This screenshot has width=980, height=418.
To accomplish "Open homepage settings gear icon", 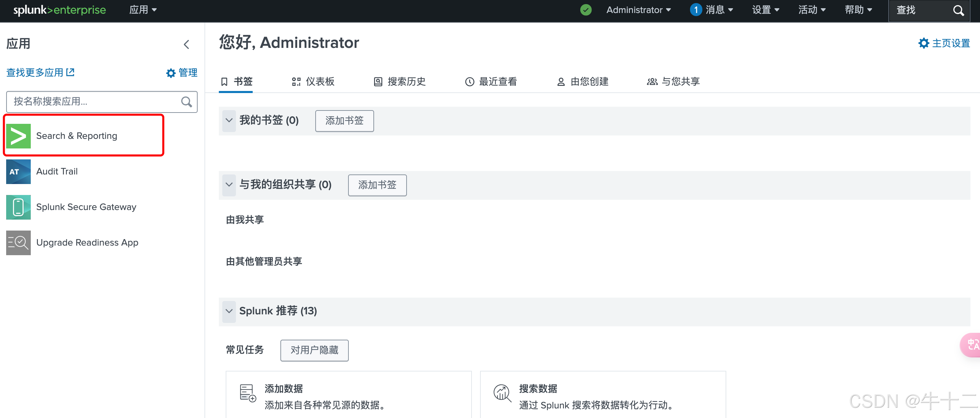I will coord(923,43).
